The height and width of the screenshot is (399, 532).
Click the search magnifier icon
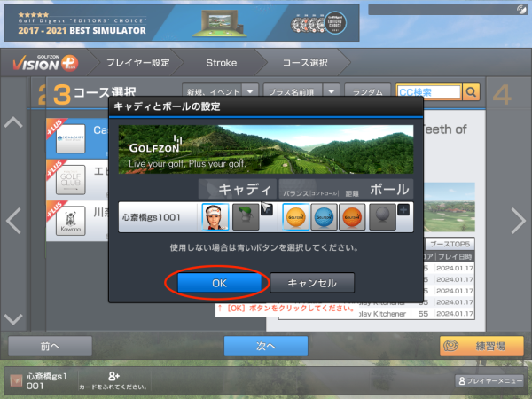[x=471, y=92]
